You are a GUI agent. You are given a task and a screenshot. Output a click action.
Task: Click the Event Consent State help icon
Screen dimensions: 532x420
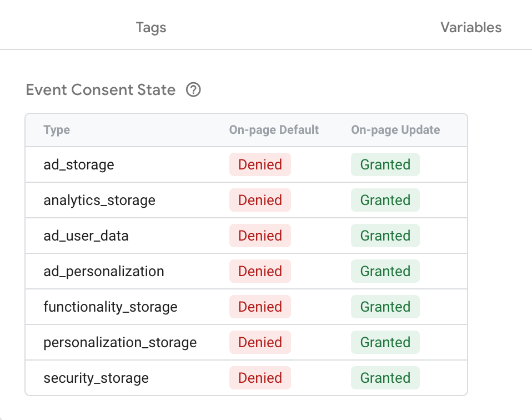[x=193, y=90]
